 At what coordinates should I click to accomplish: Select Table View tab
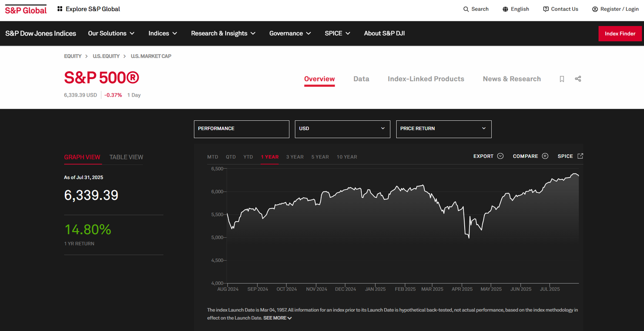[126, 157]
